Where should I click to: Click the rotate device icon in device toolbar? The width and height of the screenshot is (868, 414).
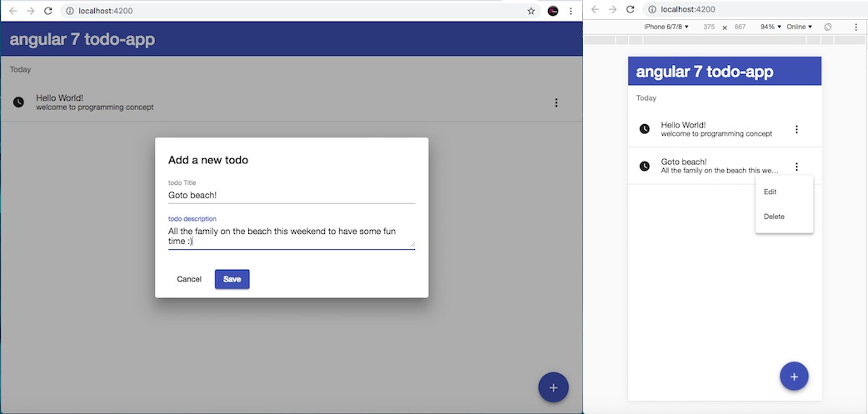[x=828, y=27]
